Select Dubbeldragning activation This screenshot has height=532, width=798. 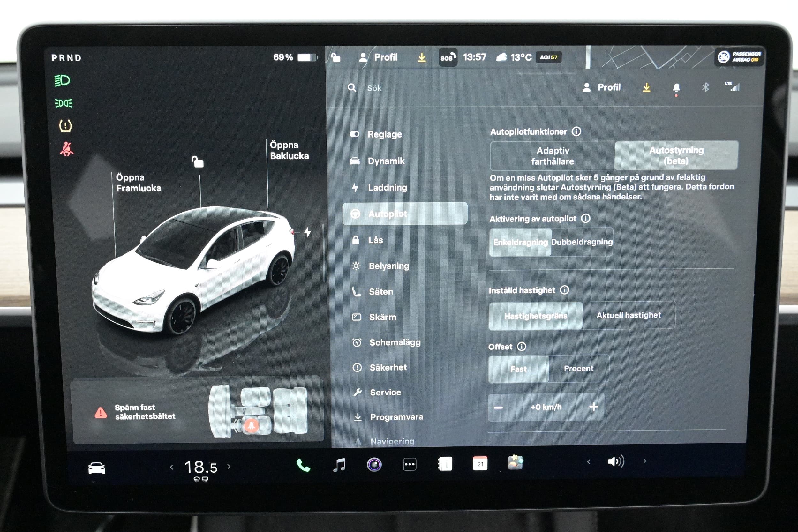pyautogui.click(x=582, y=242)
